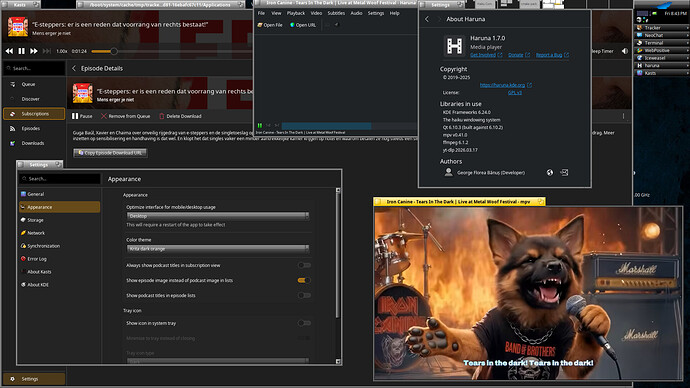Open the Get Involved link
690x388 pixels.
pyautogui.click(x=486, y=55)
